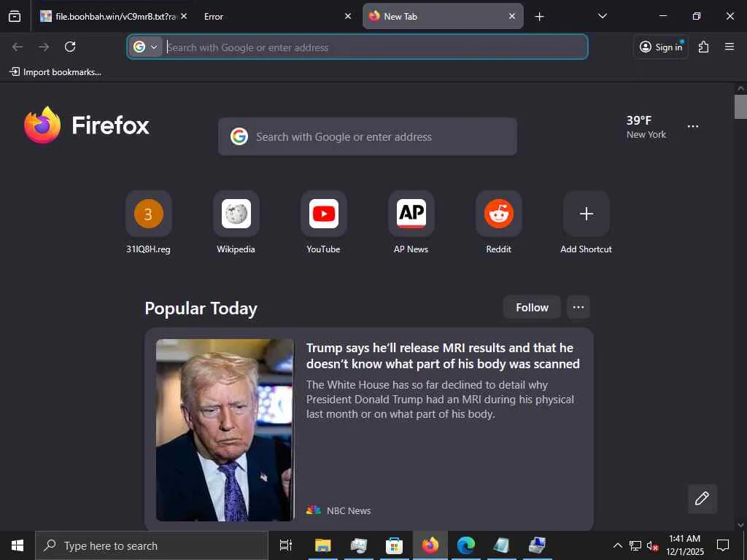This screenshot has width=747, height=560.
Task: Open Microsoft Edge from the taskbar
Action: 466,545
